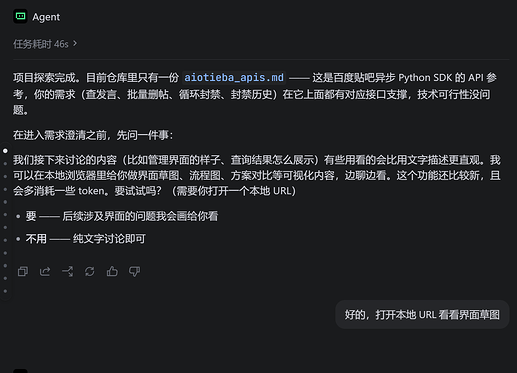Viewport: 517px width, 373px height.
Task: Select the highlighted white navigation dot
Action: (5, 151)
